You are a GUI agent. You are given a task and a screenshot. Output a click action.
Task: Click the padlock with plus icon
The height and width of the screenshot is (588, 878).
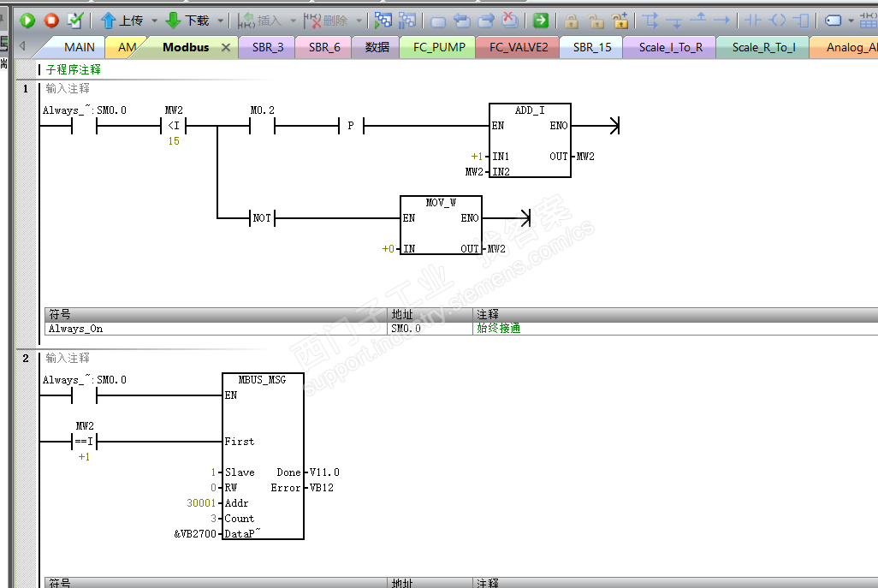coord(620,21)
